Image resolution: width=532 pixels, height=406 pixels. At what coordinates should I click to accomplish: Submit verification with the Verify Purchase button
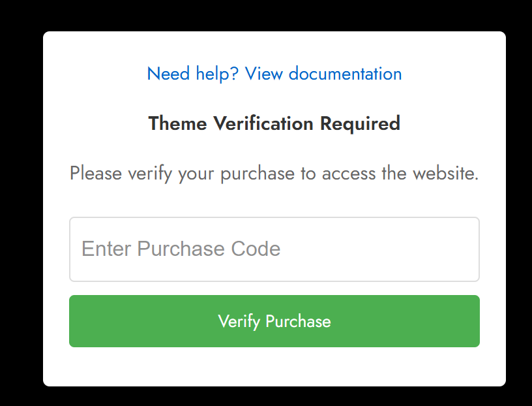274,321
